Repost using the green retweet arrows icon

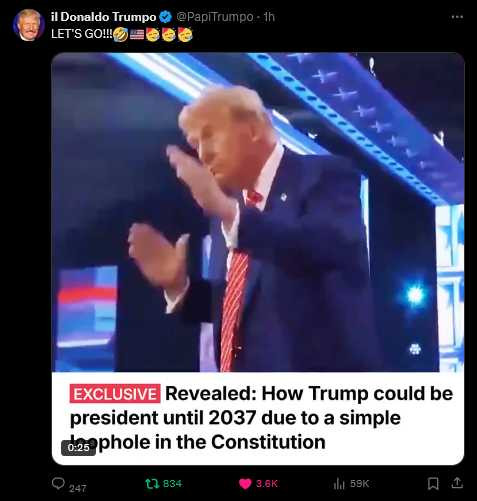(152, 484)
